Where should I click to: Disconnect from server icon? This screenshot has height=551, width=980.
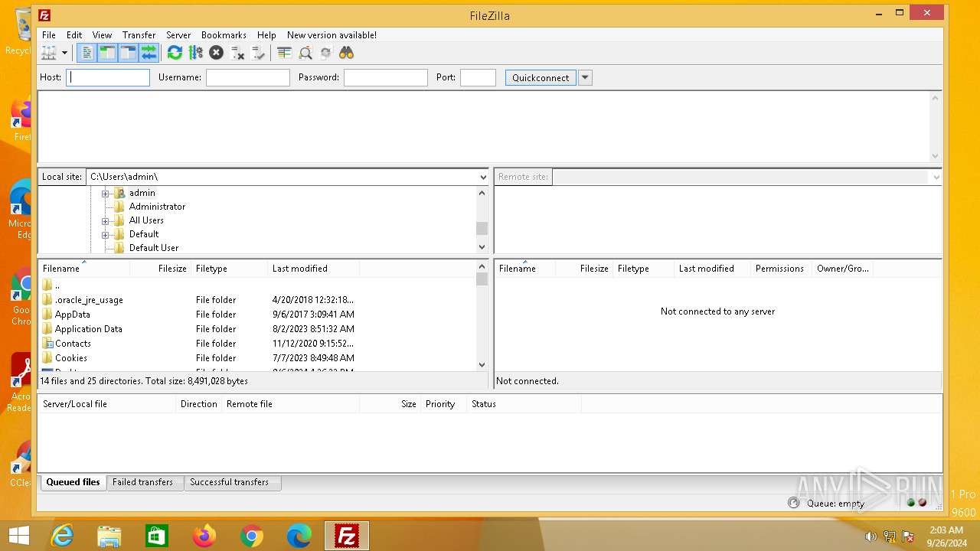(x=237, y=53)
